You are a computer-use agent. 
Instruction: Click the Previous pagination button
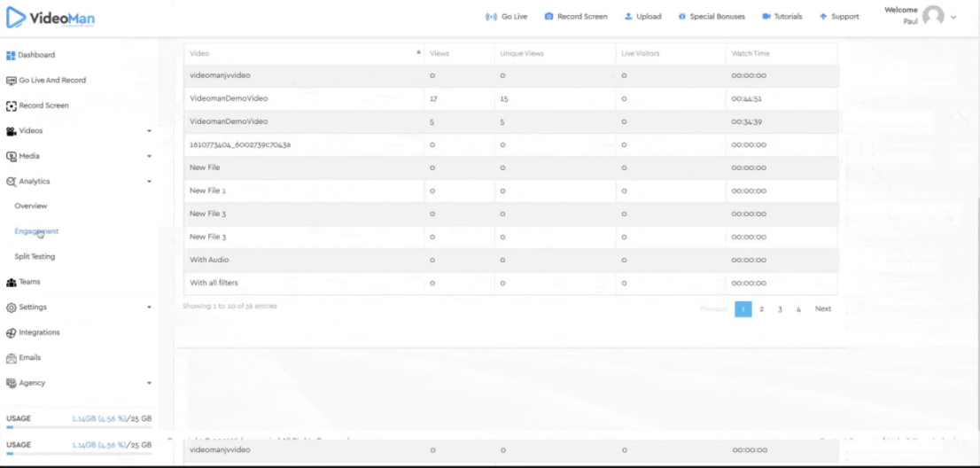714,308
